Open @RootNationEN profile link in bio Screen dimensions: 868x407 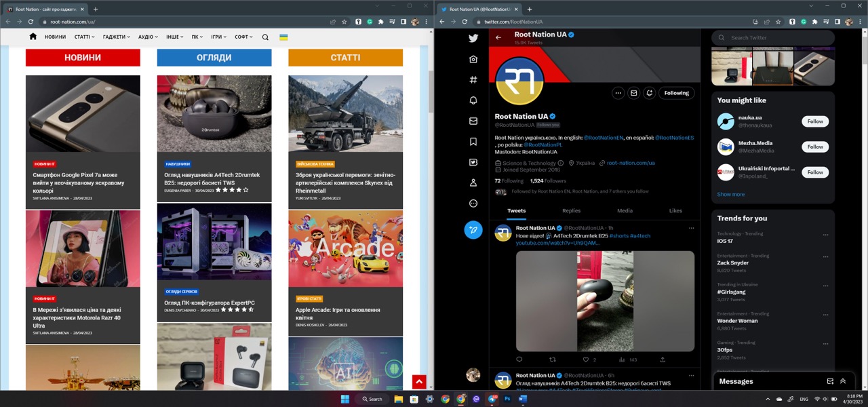[x=603, y=138]
